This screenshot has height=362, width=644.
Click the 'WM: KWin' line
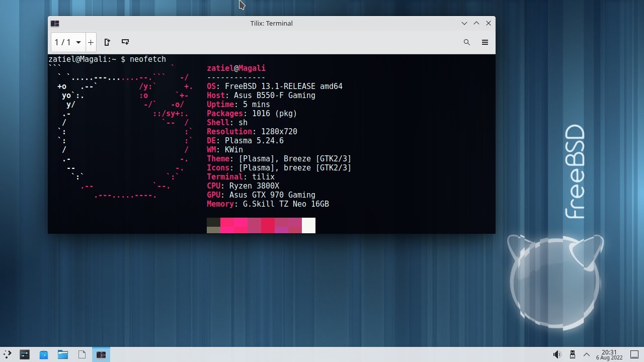click(x=225, y=150)
